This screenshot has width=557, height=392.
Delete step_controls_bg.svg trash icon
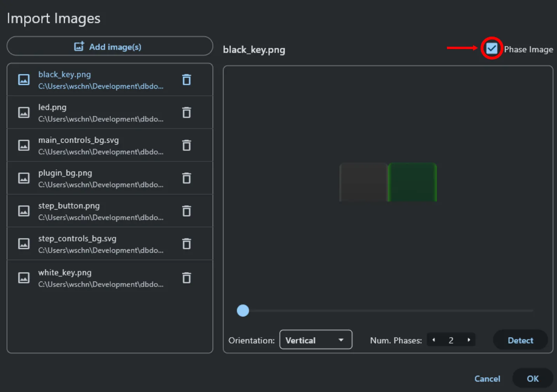coord(187,243)
